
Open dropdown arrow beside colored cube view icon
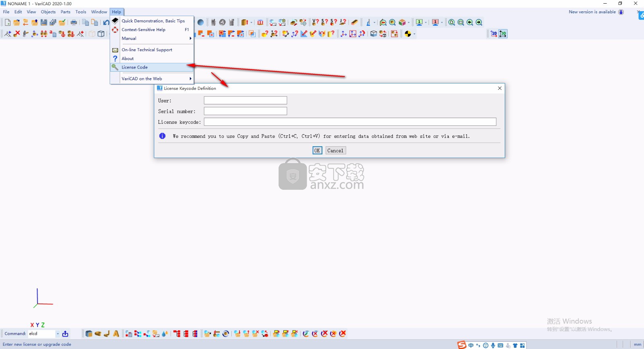409,23
